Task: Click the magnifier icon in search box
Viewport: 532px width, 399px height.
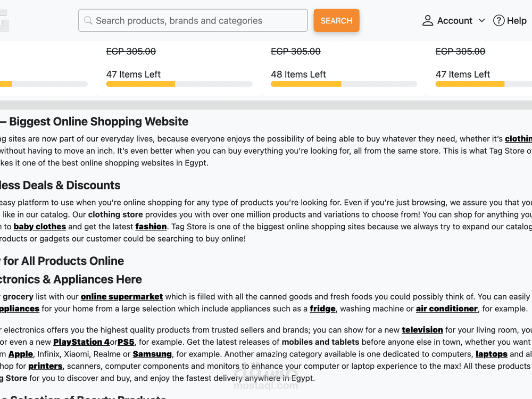Action: click(88, 21)
